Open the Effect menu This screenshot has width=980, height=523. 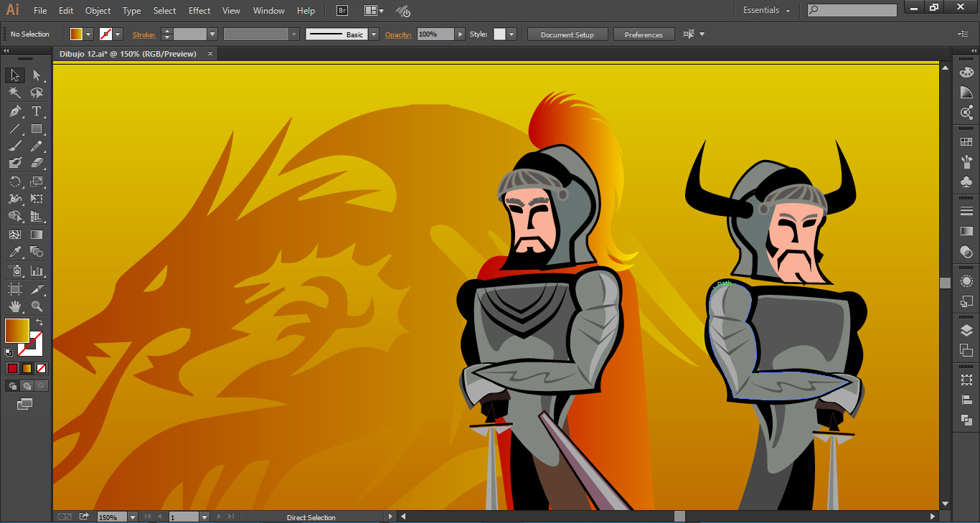point(199,11)
